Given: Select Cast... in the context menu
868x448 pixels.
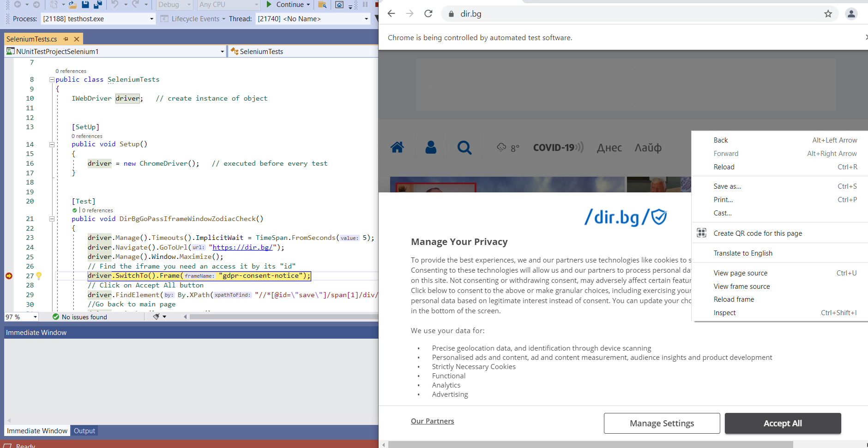Looking at the screenshot, I should click(780, 213).
